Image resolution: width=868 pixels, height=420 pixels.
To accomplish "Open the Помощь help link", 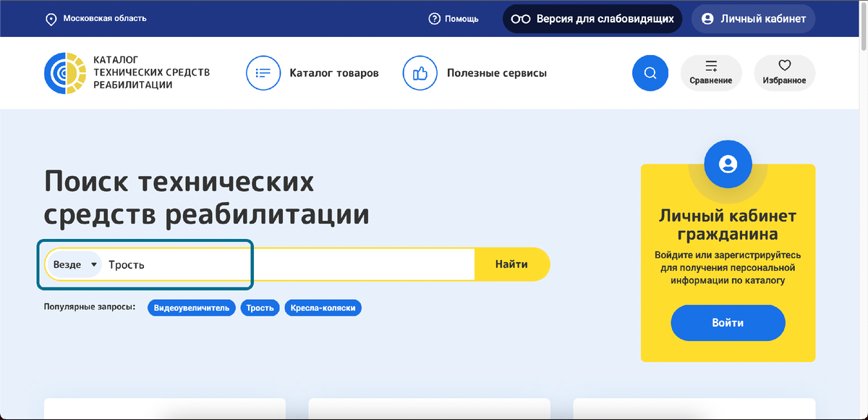I will [461, 19].
